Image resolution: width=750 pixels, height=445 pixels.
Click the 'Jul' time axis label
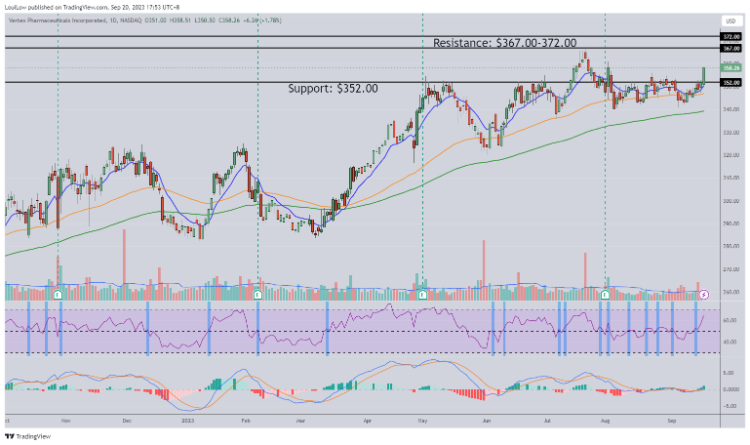pos(547,421)
